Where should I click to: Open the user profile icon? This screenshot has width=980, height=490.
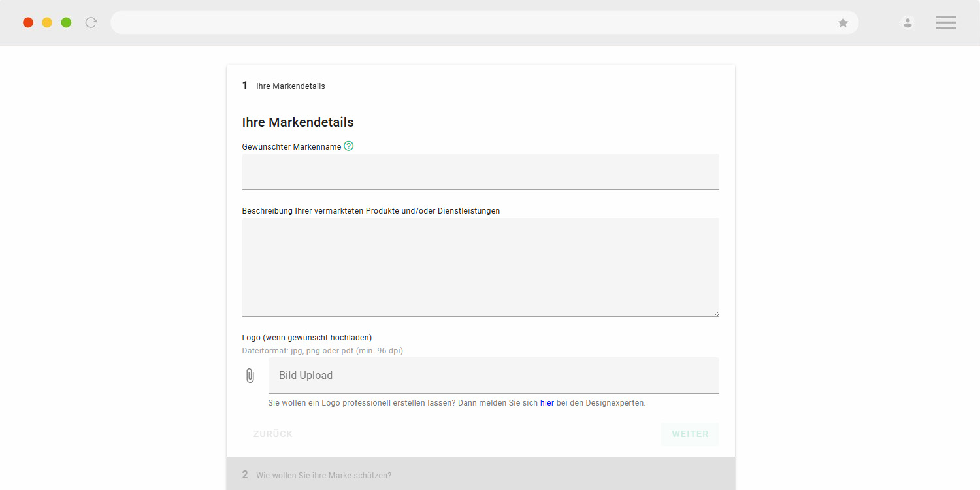pyautogui.click(x=907, y=23)
